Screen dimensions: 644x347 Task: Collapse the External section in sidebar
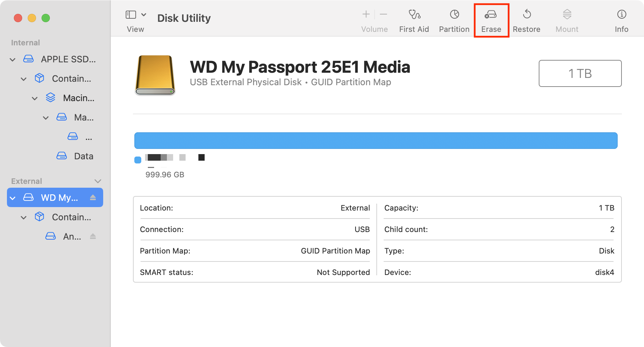pos(98,181)
